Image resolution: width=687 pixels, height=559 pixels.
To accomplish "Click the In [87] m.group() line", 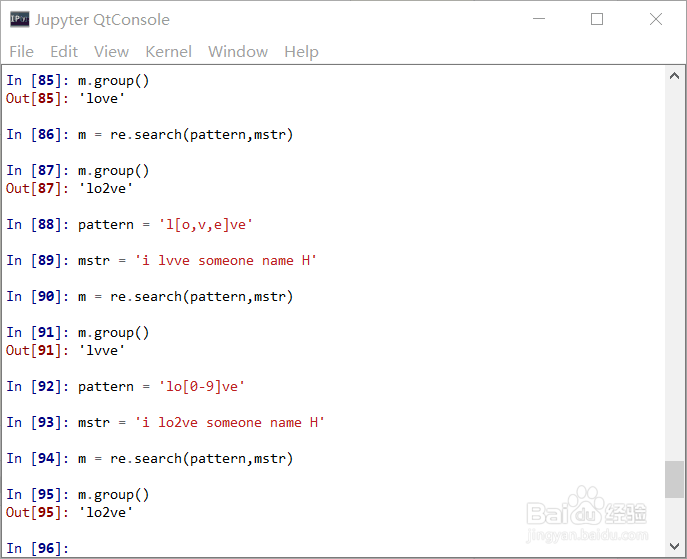I will [78, 170].
